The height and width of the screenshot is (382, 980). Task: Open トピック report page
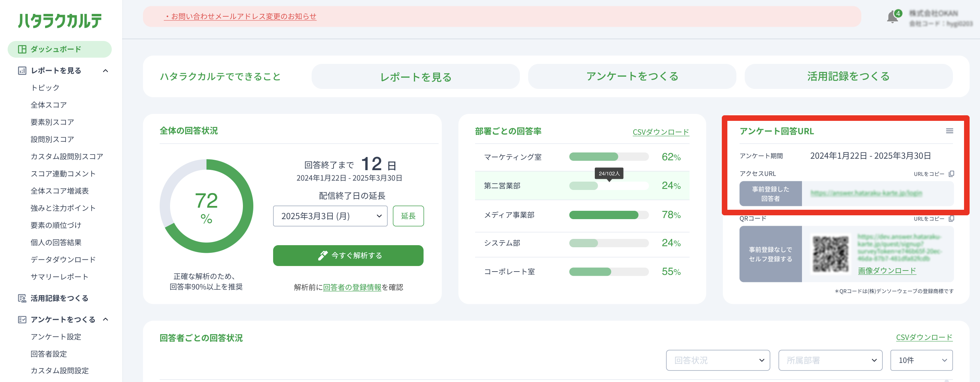45,88
